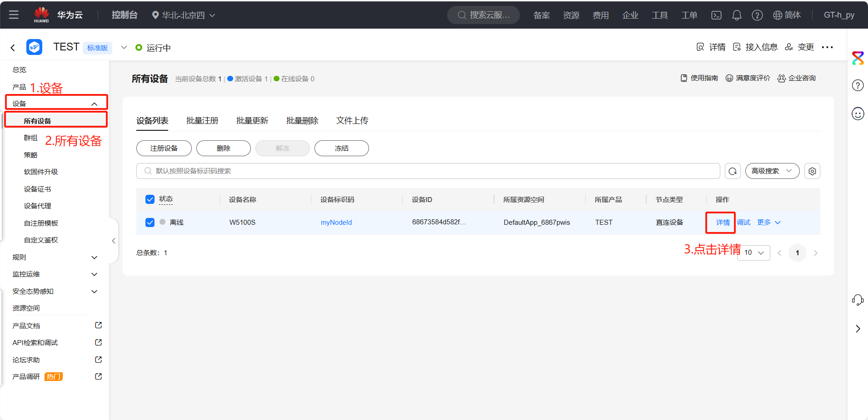The image size is (868, 420).
Task: Open the hamburger navigation menu
Action: point(14,15)
